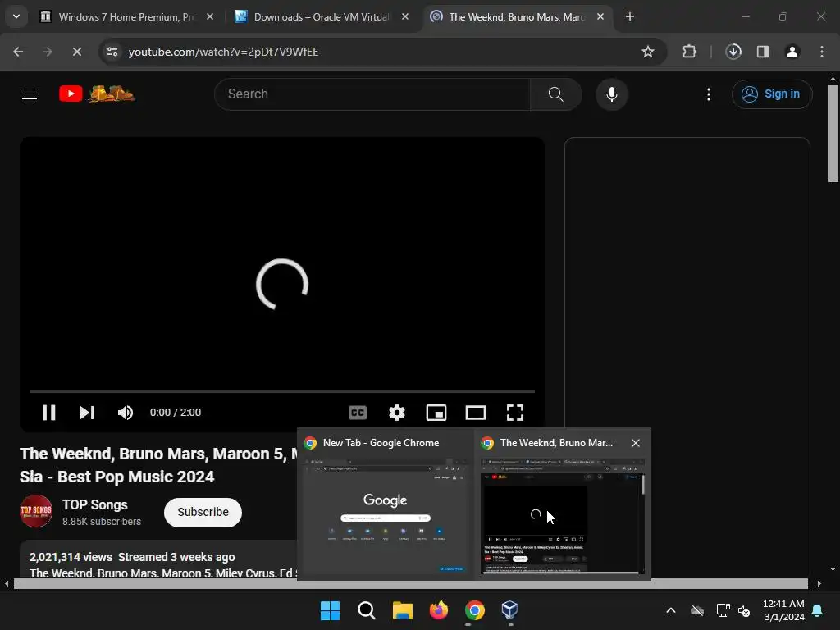Screen dimensions: 840x630
Task: Stop loading the page
Action: pos(76,52)
